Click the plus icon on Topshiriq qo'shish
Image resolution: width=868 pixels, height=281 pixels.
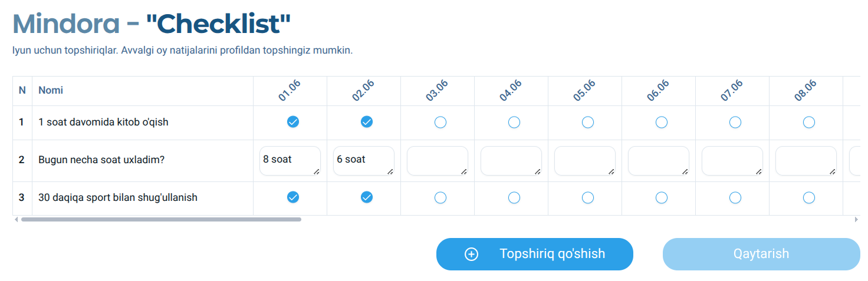coord(471,254)
